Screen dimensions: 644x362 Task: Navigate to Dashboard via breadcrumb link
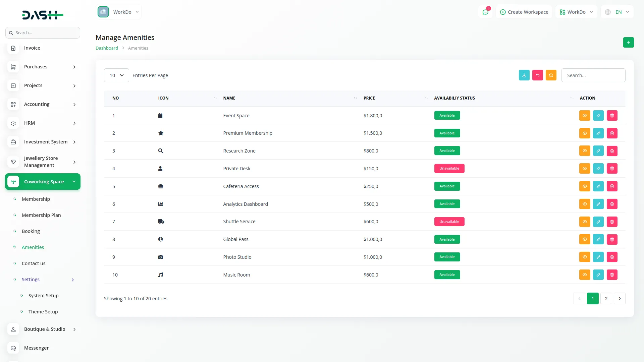pos(107,48)
